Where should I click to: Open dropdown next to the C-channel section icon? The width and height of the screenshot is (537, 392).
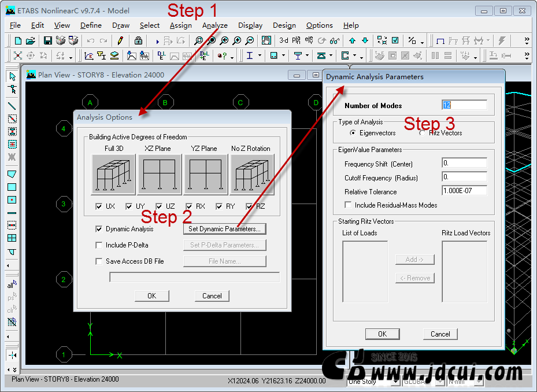tap(354, 56)
